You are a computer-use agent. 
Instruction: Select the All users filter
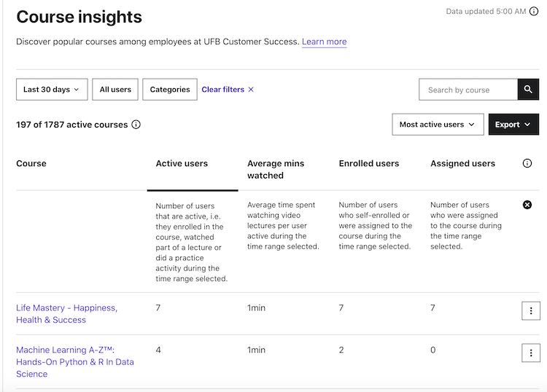[115, 90]
